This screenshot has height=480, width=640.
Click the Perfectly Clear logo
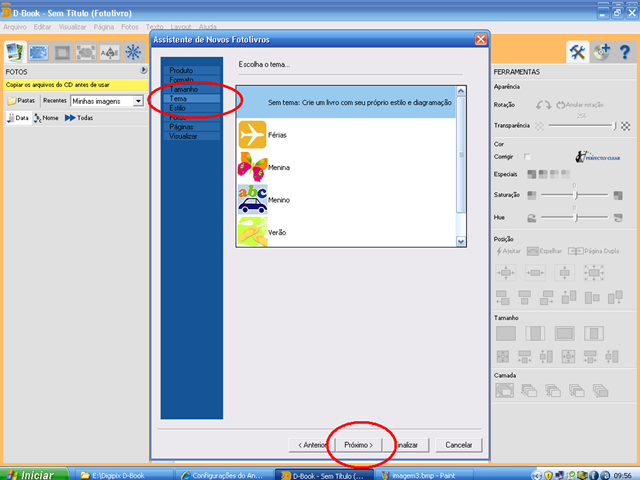[598, 157]
